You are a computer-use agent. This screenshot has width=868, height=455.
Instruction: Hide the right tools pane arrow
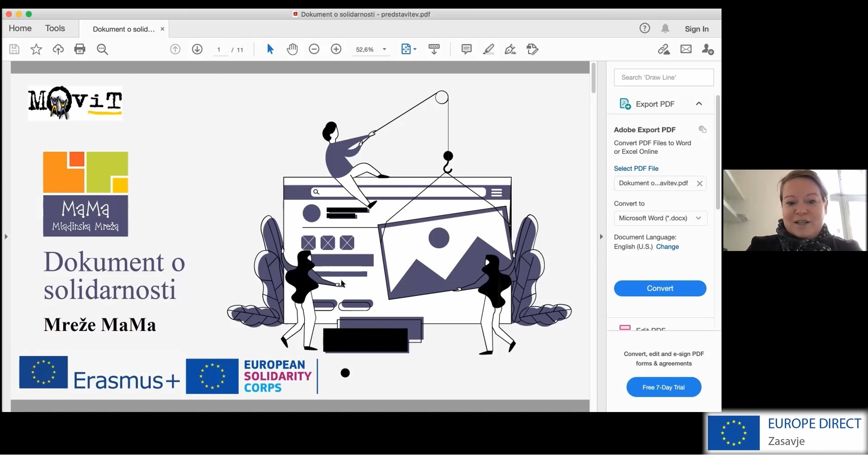(x=601, y=237)
